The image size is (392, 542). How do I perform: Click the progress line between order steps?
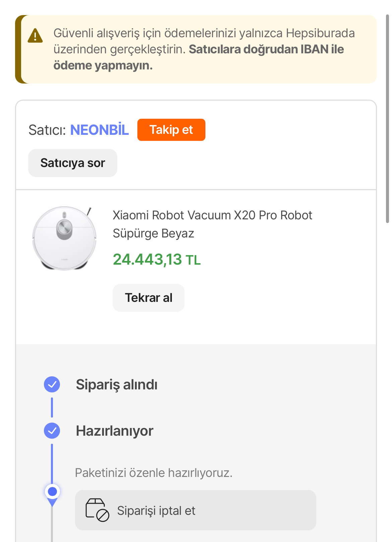52,408
